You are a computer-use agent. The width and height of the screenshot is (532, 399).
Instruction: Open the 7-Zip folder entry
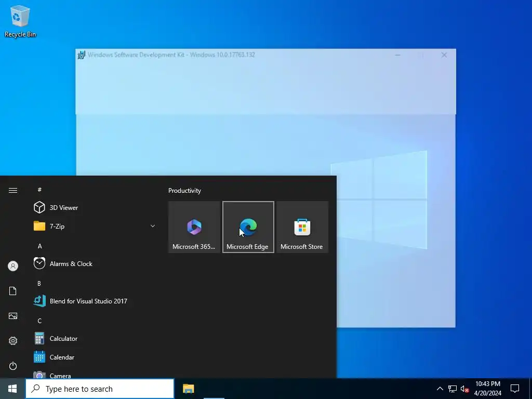(94, 226)
